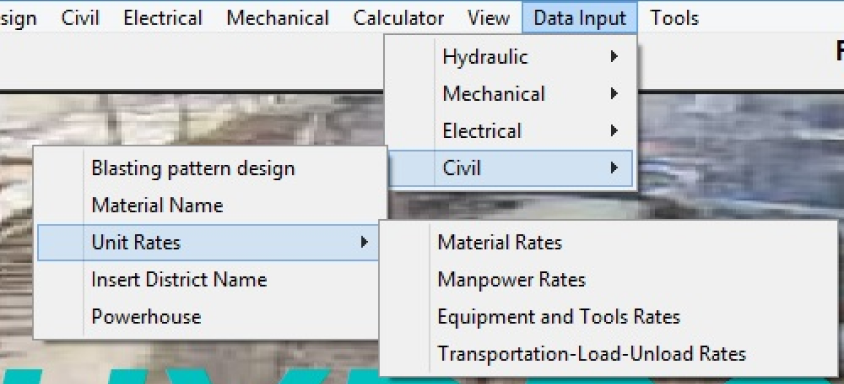Select the Material Name entry

point(210,205)
